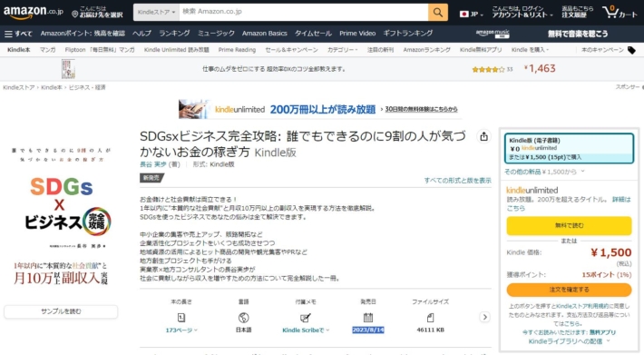Open the hamburger すべて menu
This screenshot has height=355, width=644.
point(18,34)
